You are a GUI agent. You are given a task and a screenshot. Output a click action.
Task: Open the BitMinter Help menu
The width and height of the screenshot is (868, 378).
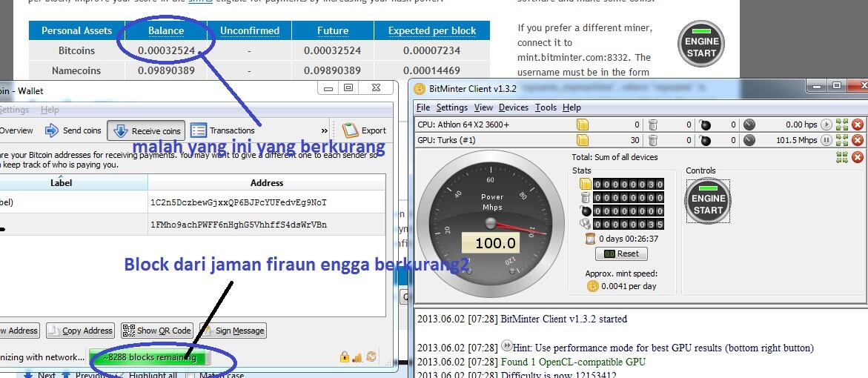(572, 107)
